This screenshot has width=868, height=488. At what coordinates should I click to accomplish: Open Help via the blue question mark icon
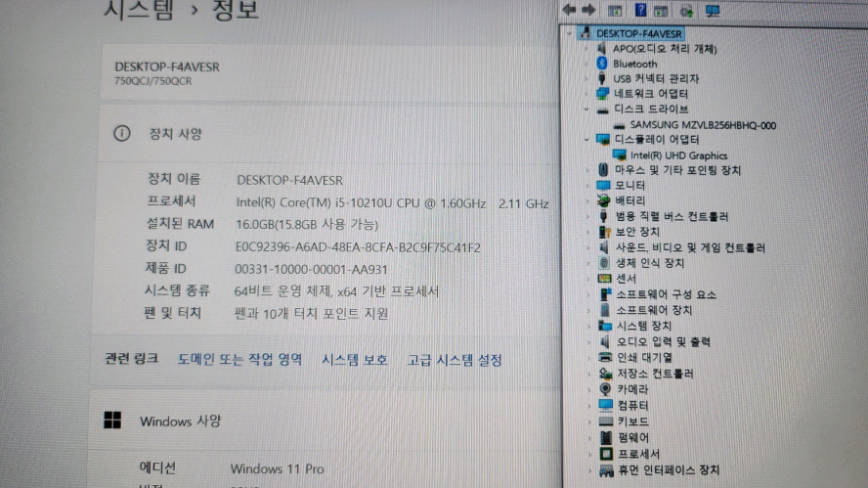640,10
